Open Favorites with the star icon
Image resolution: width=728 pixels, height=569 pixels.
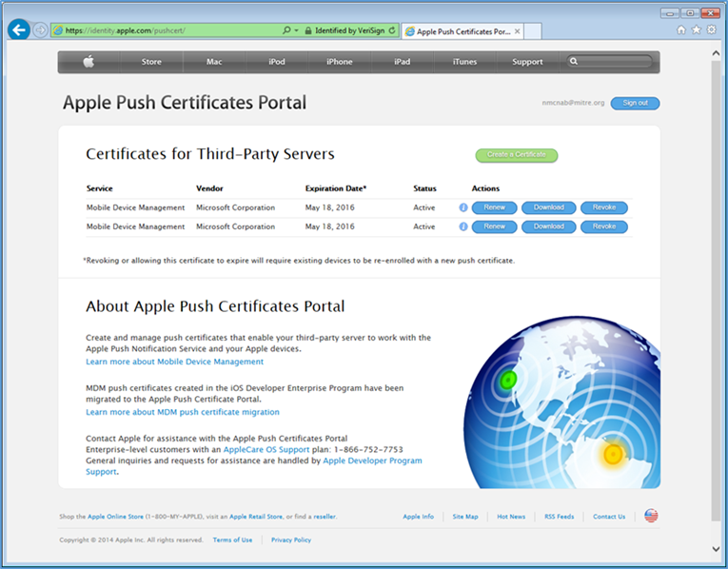[696, 30]
